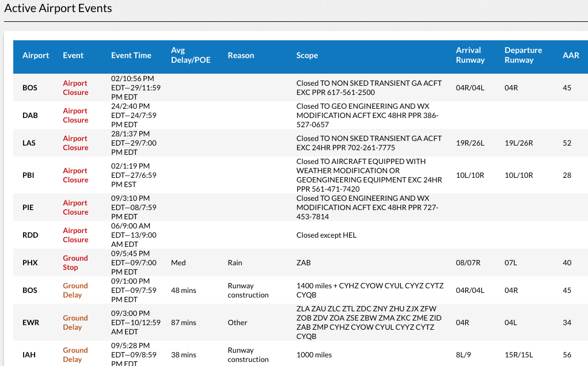This screenshot has width=588, height=366.
Task: Click the Ground Stop link for PHX
Action: pos(75,262)
